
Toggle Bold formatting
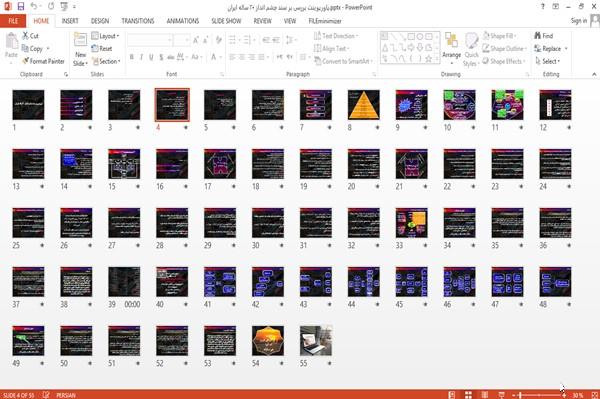132,57
